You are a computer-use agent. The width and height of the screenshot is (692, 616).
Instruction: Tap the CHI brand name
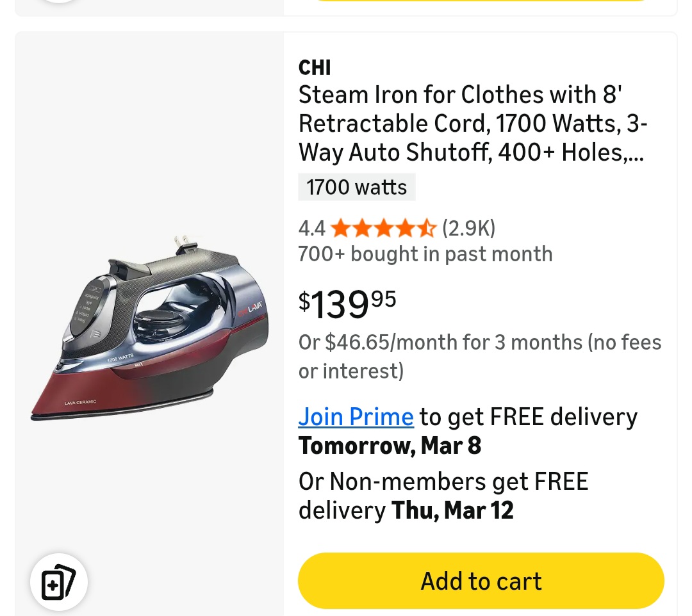coord(315,67)
